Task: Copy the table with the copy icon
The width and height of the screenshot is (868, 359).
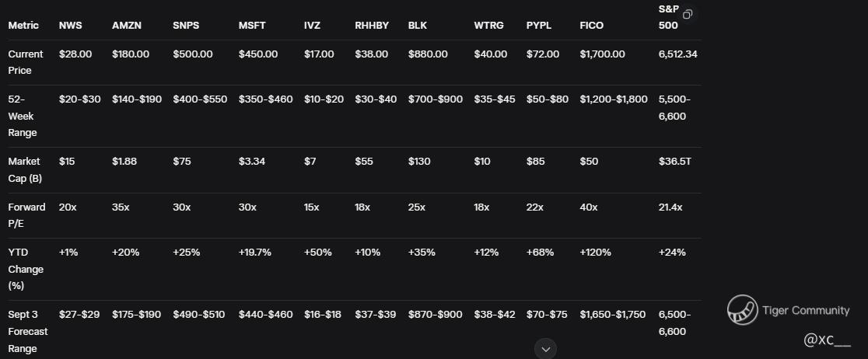Action: tap(688, 14)
